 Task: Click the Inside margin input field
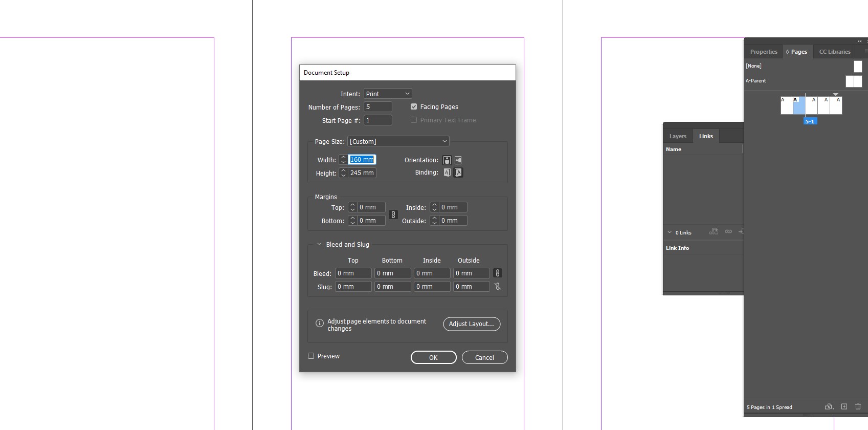pyautogui.click(x=453, y=207)
